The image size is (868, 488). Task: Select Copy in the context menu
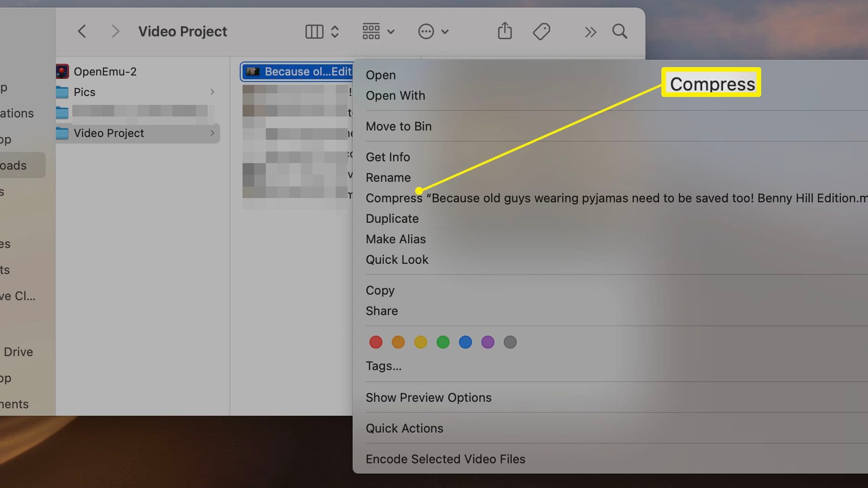coord(380,290)
